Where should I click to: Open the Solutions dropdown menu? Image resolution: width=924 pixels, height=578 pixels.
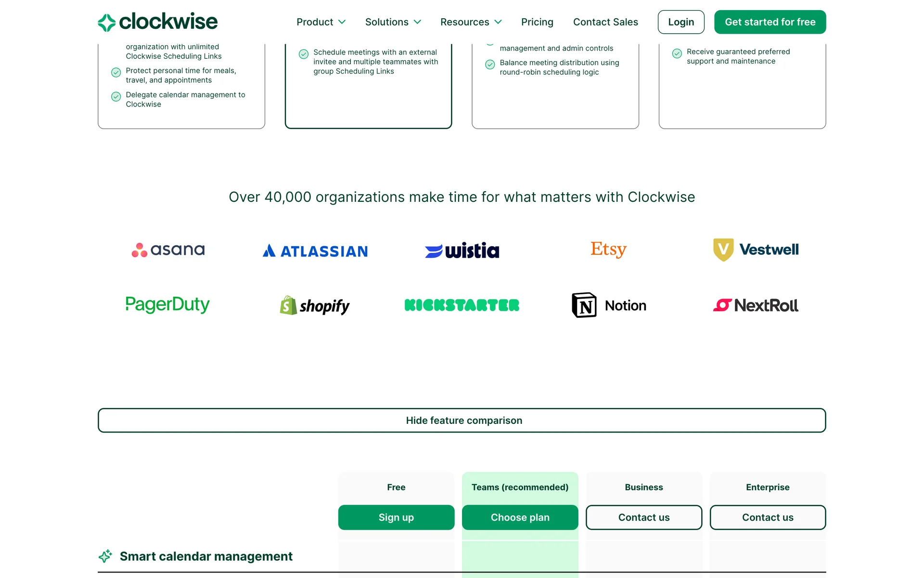point(393,22)
